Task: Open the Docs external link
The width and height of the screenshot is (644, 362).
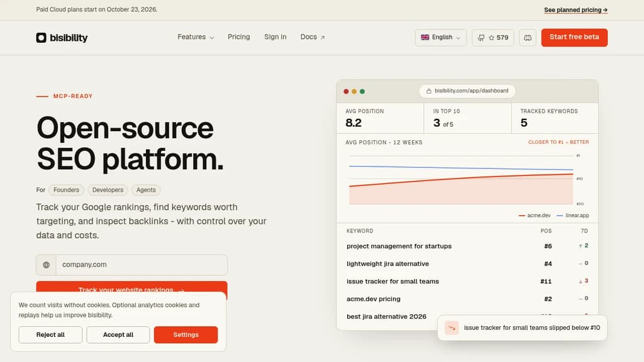Action: tap(313, 37)
